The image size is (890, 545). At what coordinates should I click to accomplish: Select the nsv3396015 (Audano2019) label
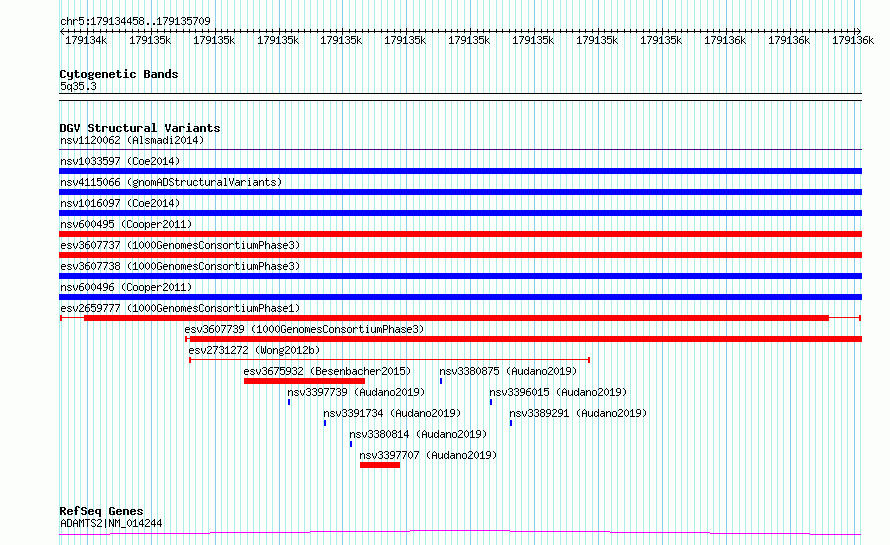point(558,392)
